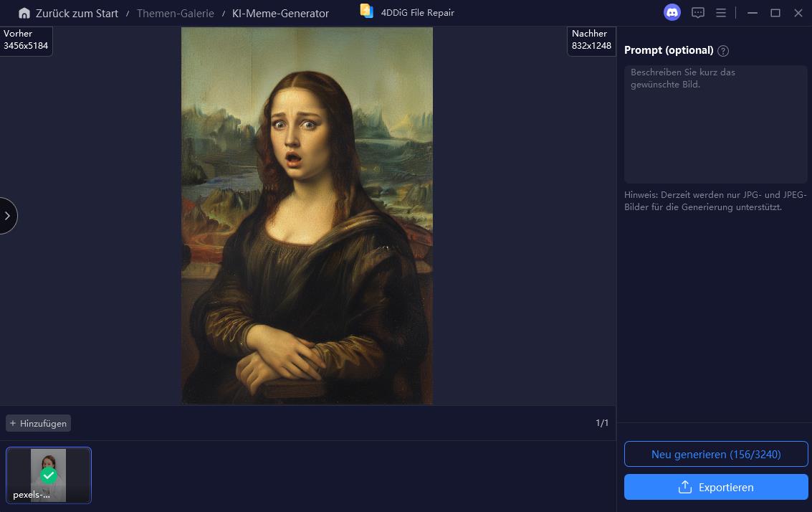Viewport: 812px width, 512px height.
Task: Open the Discord community icon
Action: (672, 12)
